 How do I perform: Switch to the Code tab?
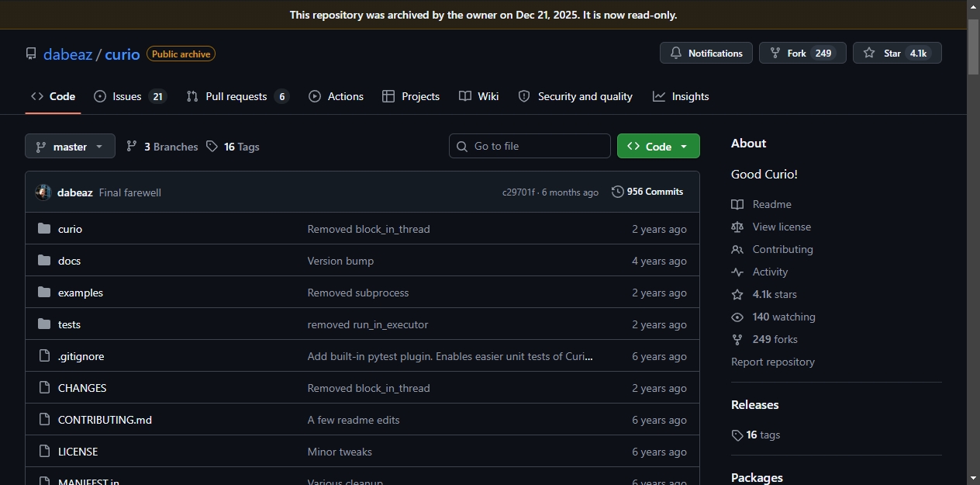coord(53,96)
